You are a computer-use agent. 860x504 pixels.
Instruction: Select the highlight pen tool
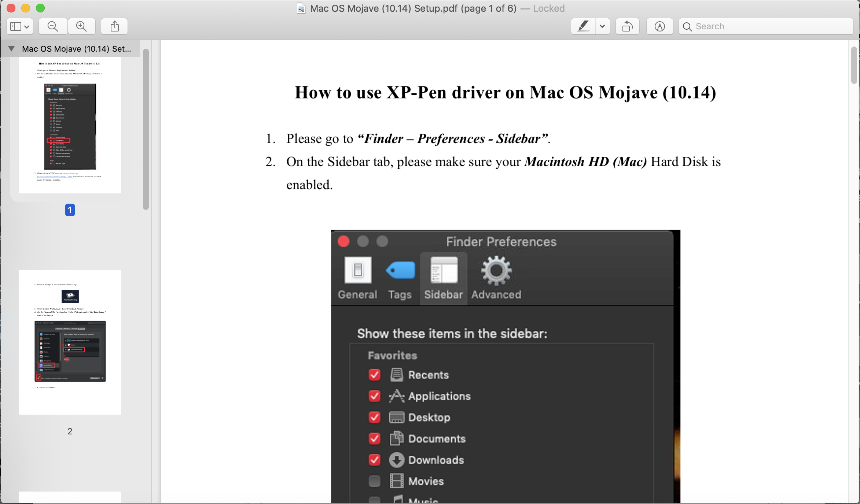(583, 26)
